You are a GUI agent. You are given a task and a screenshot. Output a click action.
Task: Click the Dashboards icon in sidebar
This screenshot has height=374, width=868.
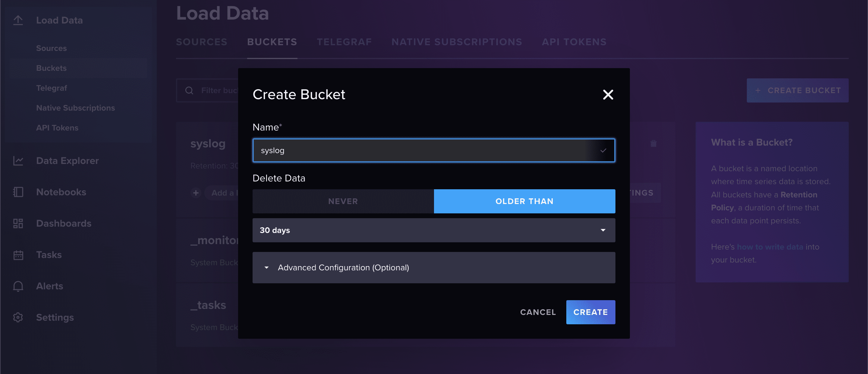(x=18, y=224)
